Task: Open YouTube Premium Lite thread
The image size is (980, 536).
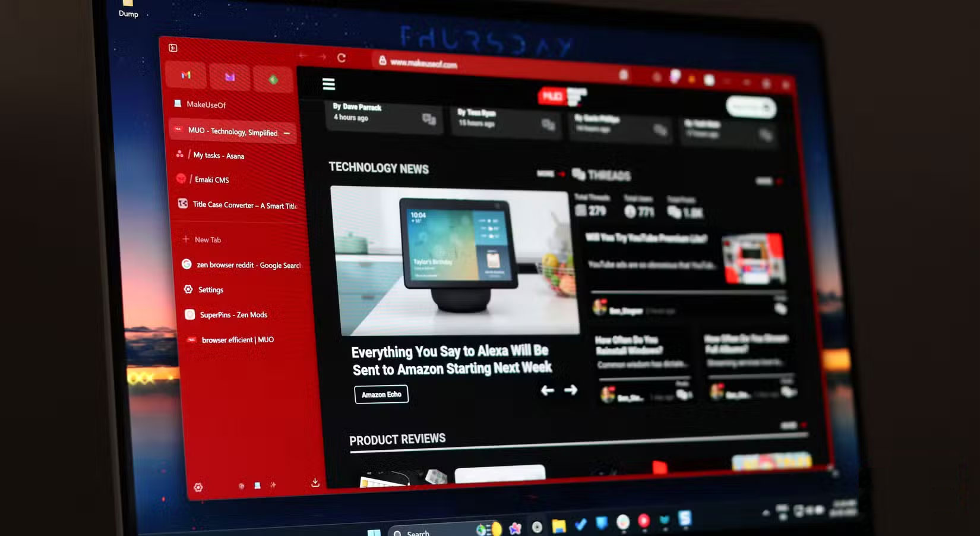Action: tap(646, 238)
